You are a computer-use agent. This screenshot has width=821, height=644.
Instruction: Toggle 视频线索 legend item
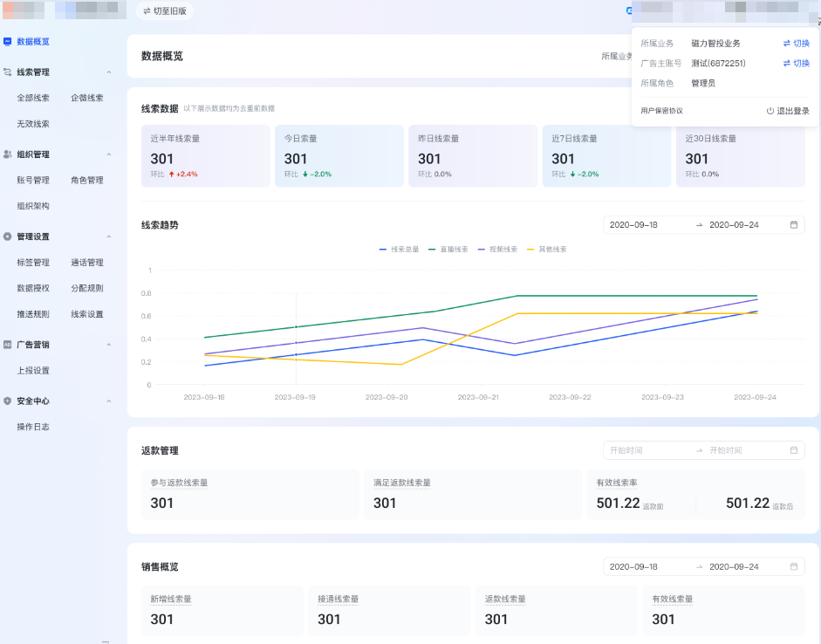(x=497, y=250)
